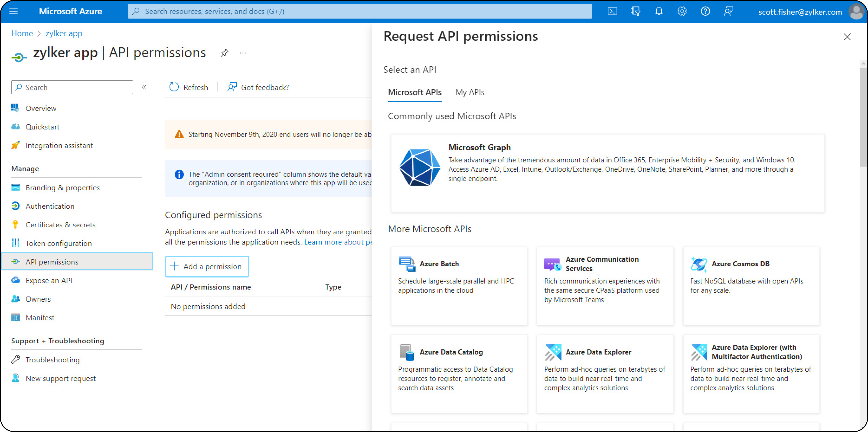Collapse the left navigation menu chevrons
Image resolution: width=868 pixels, height=432 pixels.
click(x=144, y=87)
